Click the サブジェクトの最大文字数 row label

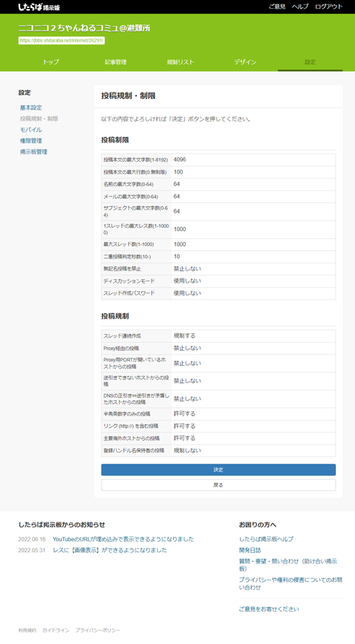135,212
